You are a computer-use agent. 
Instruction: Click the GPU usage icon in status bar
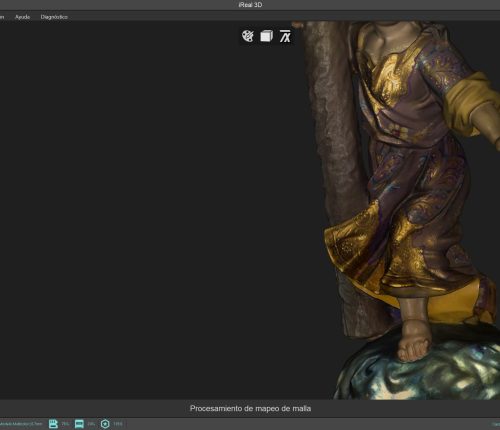coord(79,424)
